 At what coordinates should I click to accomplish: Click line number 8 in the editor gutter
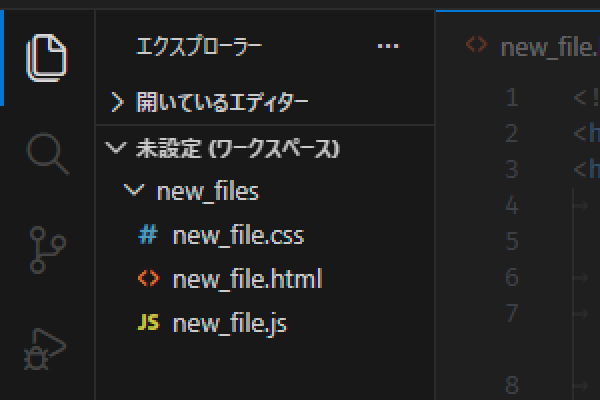[x=512, y=384]
